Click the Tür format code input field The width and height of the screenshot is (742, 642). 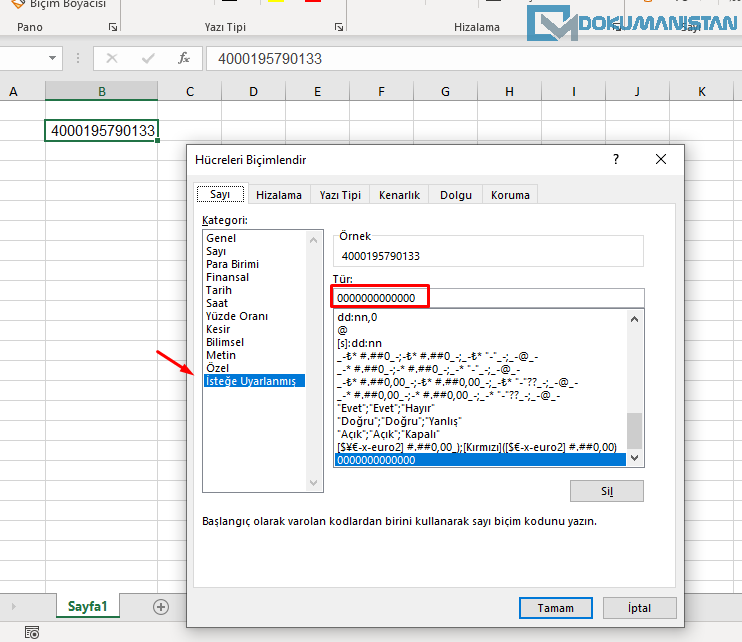[x=488, y=298]
